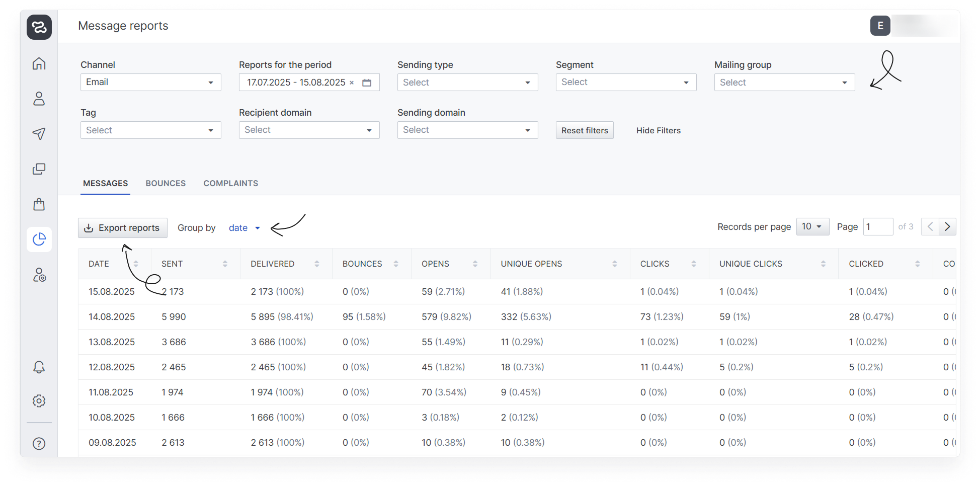Sort table by Sent column
980x487 pixels.
(225, 264)
